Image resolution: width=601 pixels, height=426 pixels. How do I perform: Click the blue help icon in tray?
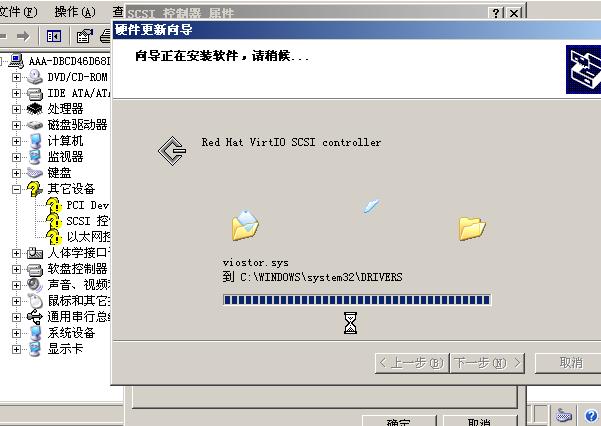point(591,415)
